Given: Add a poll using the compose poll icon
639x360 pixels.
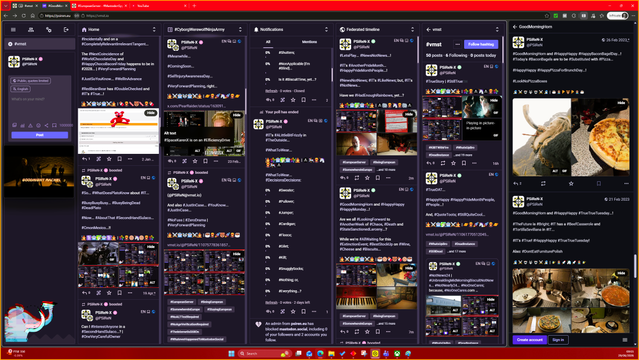Looking at the screenshot, I should [22, 126].
